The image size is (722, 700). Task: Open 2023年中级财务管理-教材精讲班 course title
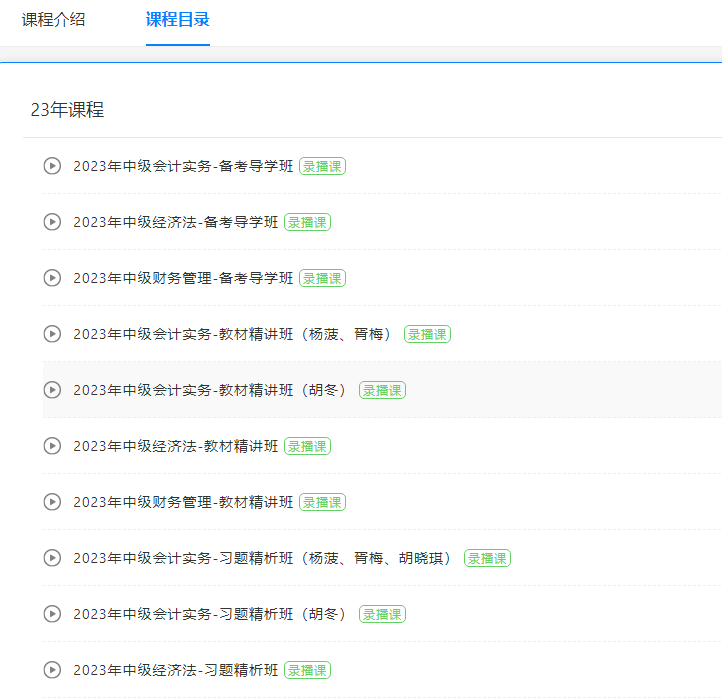point(183,502)
